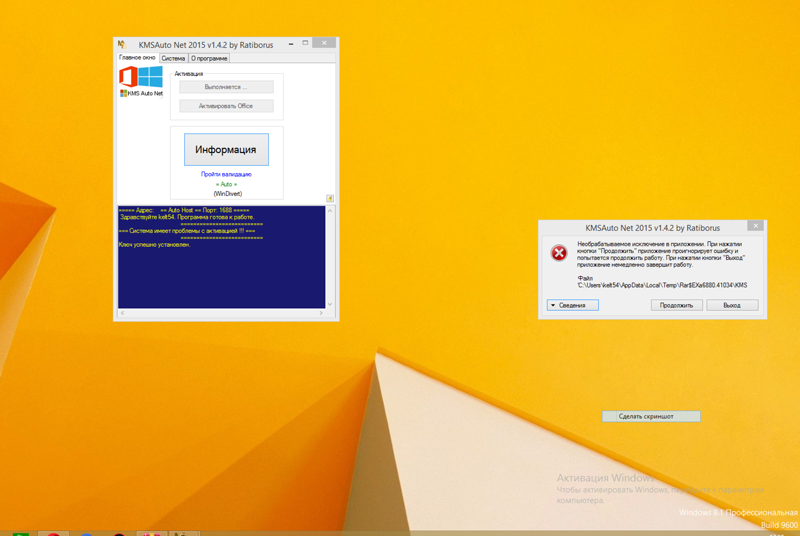Switch to the Система tab
Image resolution: width=800 pixels, height=536 pixels.
[x=173, y=58]
